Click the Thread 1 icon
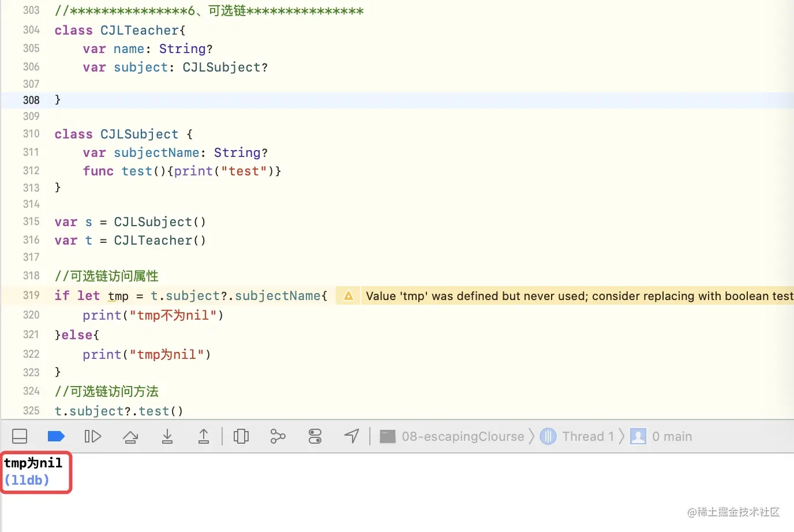The image size is (794, 532). [x=548, y=436]
